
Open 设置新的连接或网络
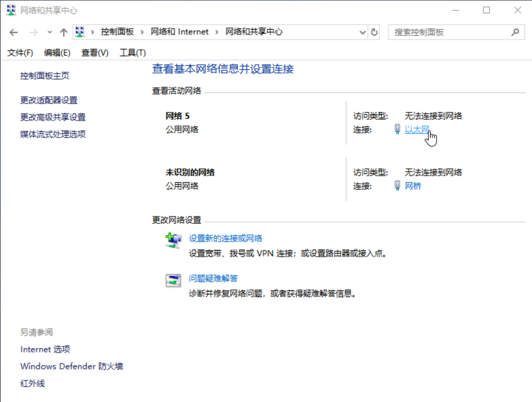tap(226, 238)
